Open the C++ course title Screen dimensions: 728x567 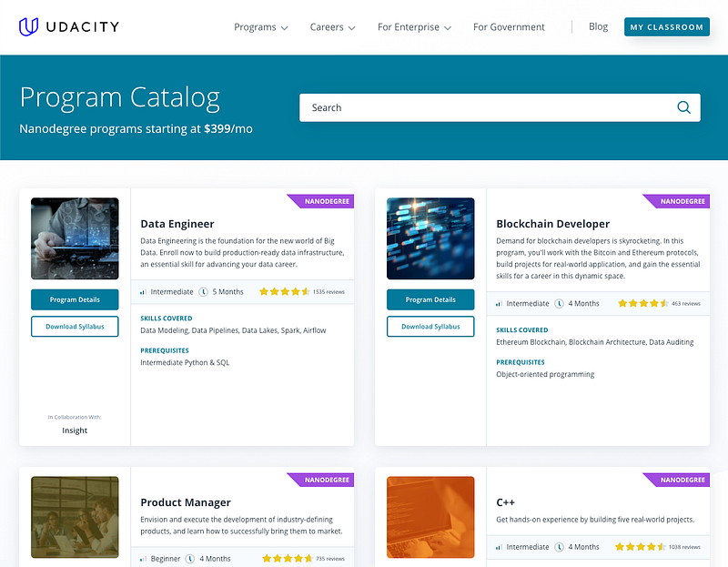pyautogui.click(x=505, y=502)
